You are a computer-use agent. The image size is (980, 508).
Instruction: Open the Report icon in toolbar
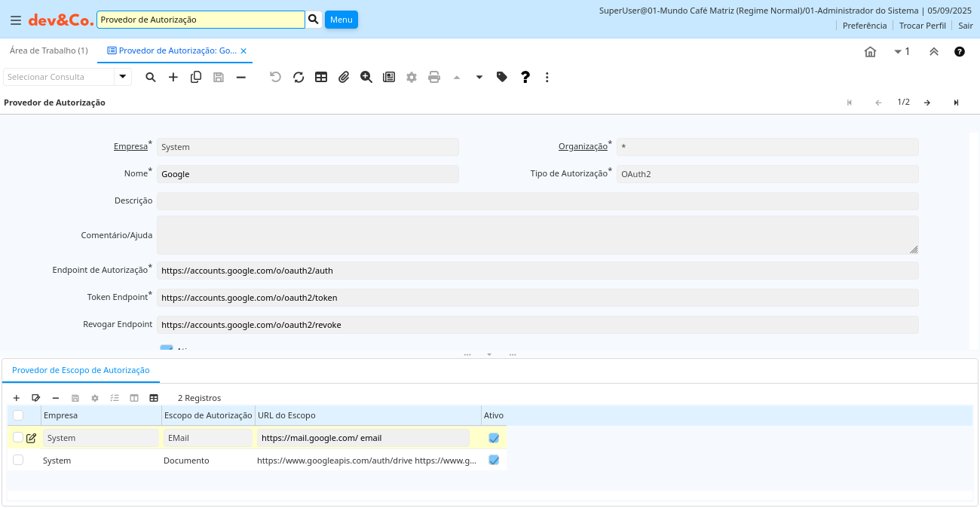coord(389,77)
